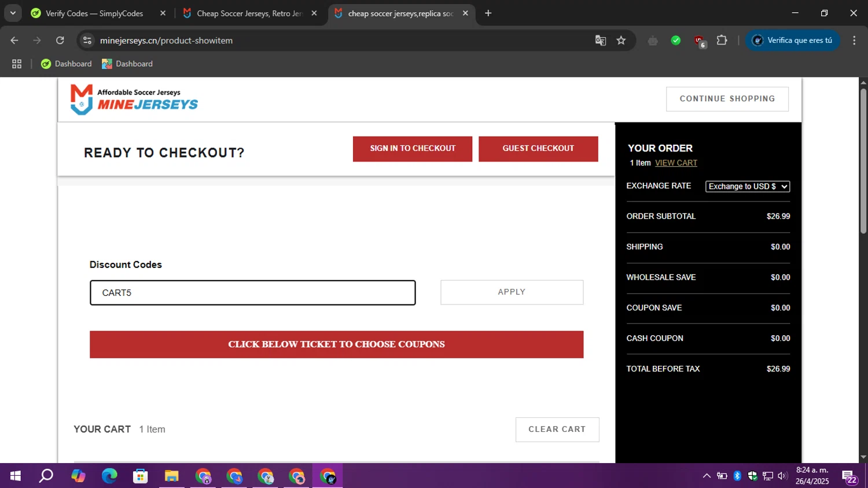
Task: Open Windows Security tray icon
Action: click(x=752, y=476)
